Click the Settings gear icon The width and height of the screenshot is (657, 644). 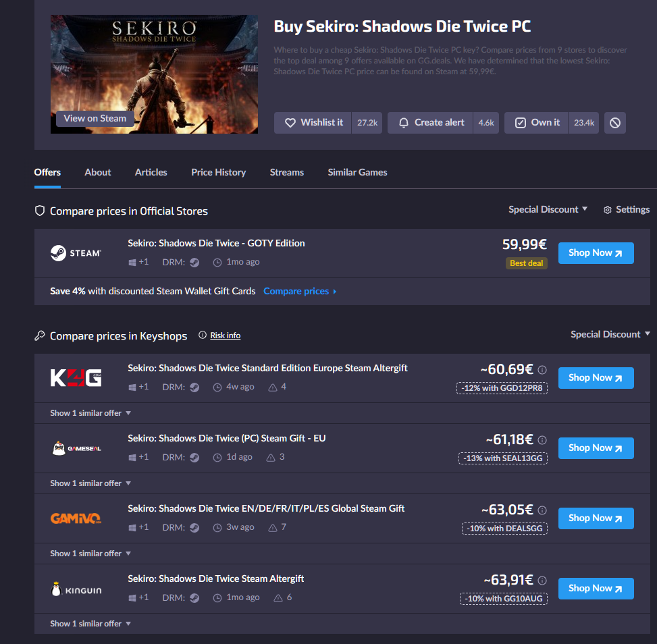pyautogui.click(x=608, y=210)
